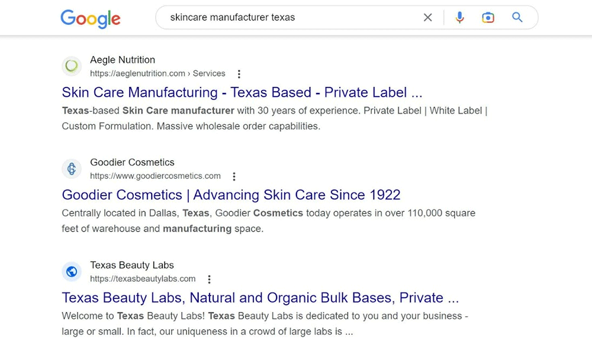The image size is (592, 364).
Task: Clear the search query text
Action: tap(427, 18)
